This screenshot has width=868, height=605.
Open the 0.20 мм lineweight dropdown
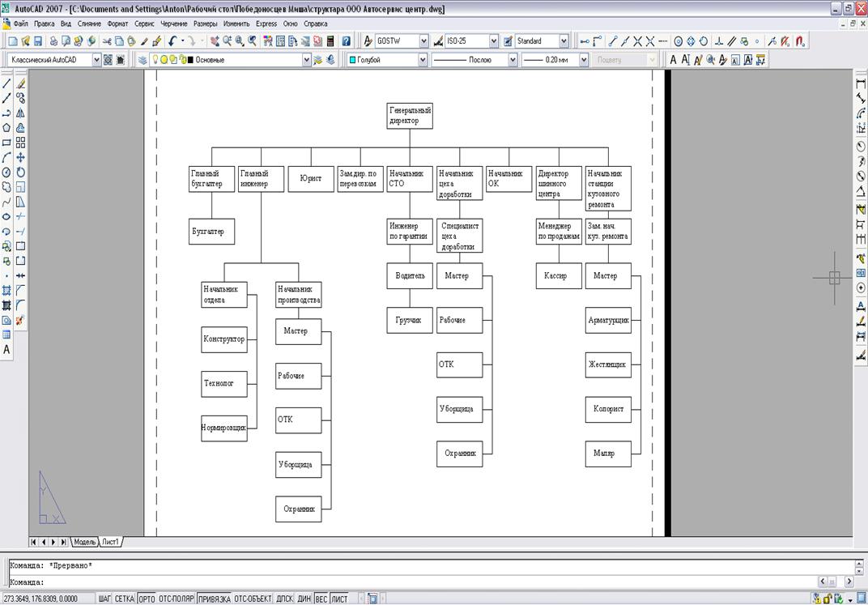[x=585, y=60]
